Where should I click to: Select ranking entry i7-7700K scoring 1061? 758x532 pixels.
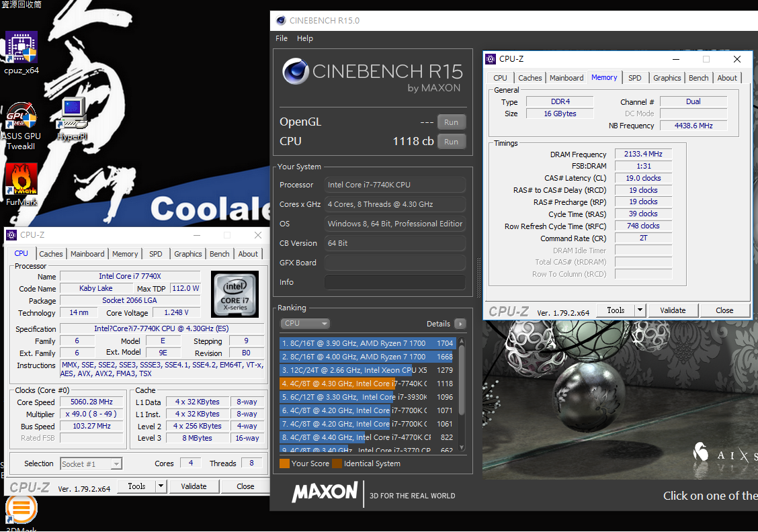(368, 424)
